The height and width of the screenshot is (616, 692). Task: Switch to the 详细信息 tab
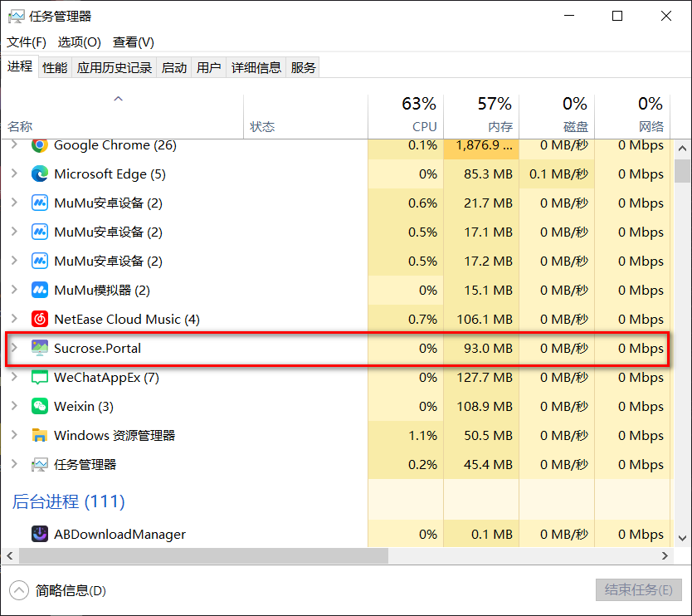(256, 67)
